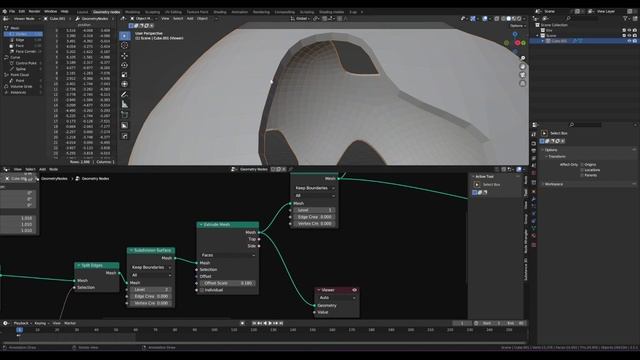Click the green Y axis gizmo ball
The height and width of the screenshot is (360, 640).
tap(523, 43)
